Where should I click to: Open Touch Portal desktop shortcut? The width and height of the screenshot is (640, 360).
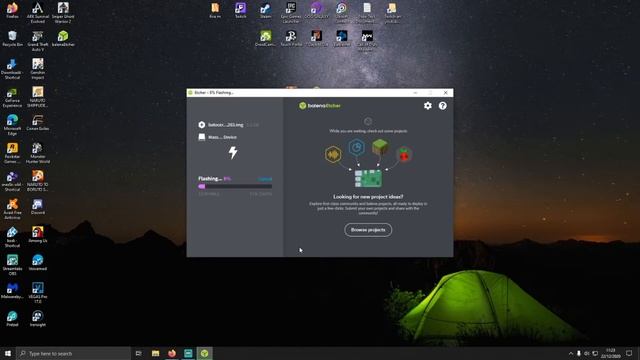291,38
